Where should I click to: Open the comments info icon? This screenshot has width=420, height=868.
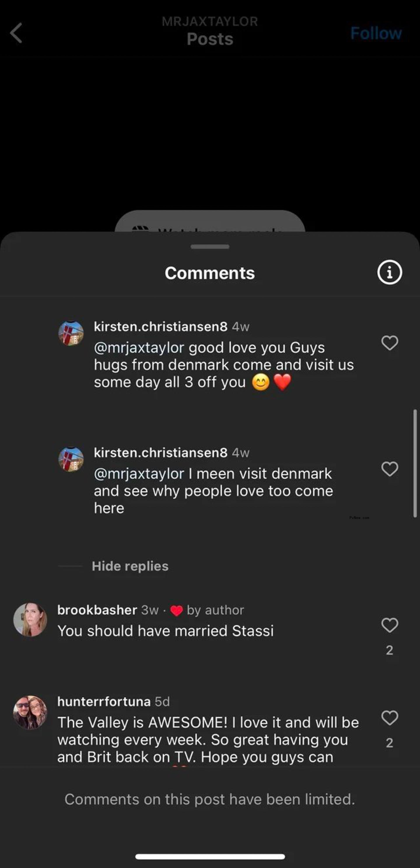[x=389, y=272]
